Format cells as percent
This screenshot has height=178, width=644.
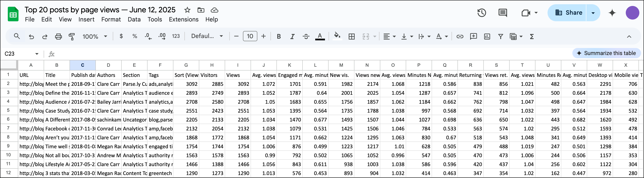point(135,36)
